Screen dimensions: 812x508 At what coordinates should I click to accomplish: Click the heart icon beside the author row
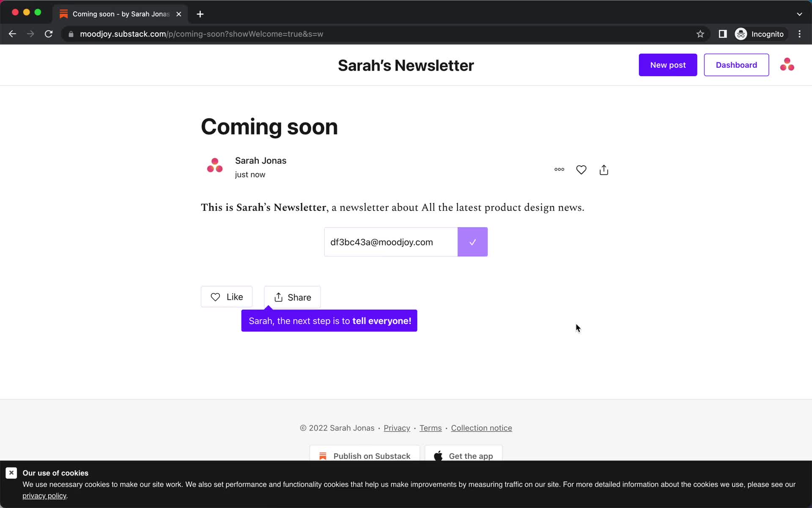pyautogui.click(x=581, y=170)
